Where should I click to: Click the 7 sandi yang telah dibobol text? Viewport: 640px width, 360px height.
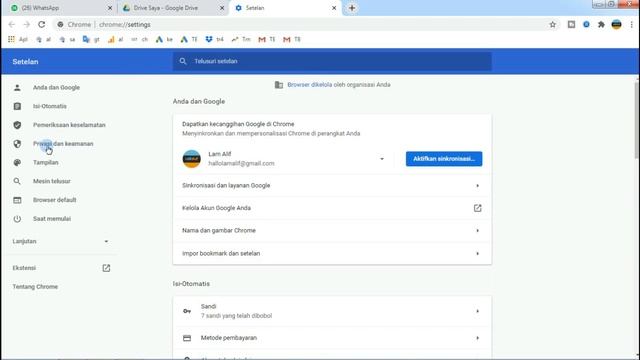pyautogui.click(x=236, y=316)
